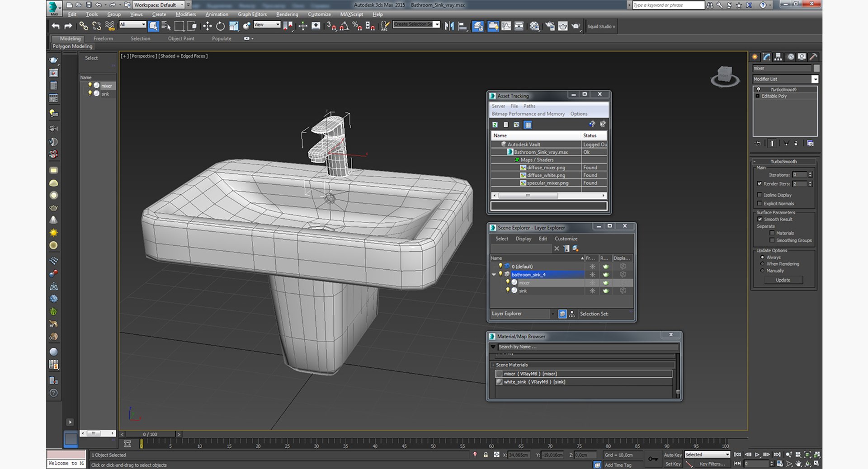Click Go to Start playback button
Image resolution: width=868 pixels, height=469 pixels.
[x=737, y=455]
